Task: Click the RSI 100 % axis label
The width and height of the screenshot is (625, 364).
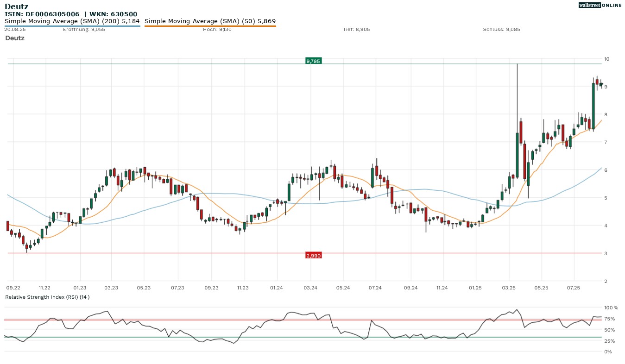Action: click(611, 308)
